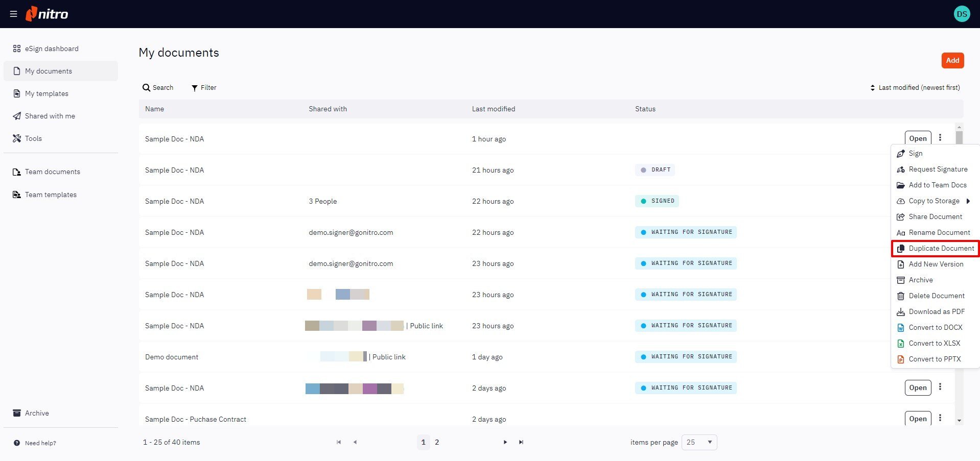Go to the last page arrow
The width and height of the screenshot is (980, 461).
tap(521, 442)
